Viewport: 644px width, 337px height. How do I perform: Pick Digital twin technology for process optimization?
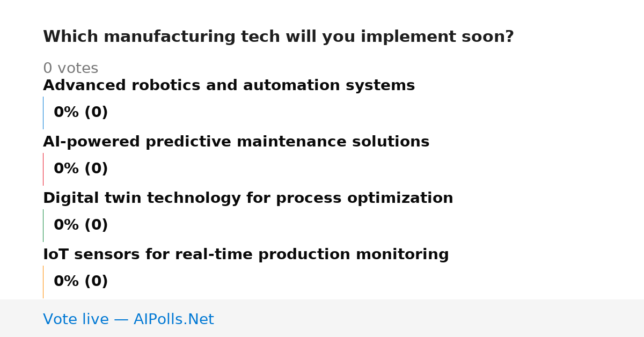click(x=248, y=199)
